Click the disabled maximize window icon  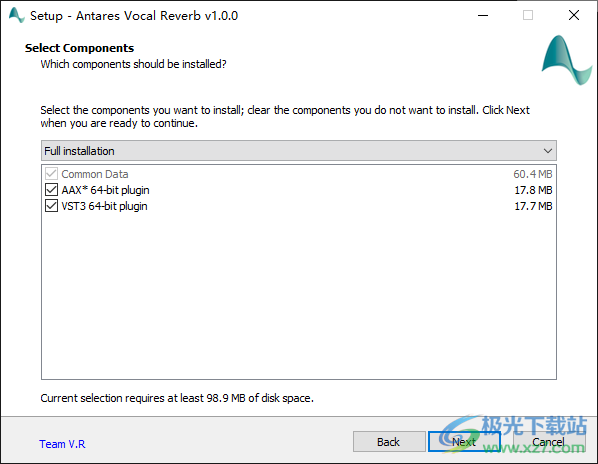click(528, 15)
